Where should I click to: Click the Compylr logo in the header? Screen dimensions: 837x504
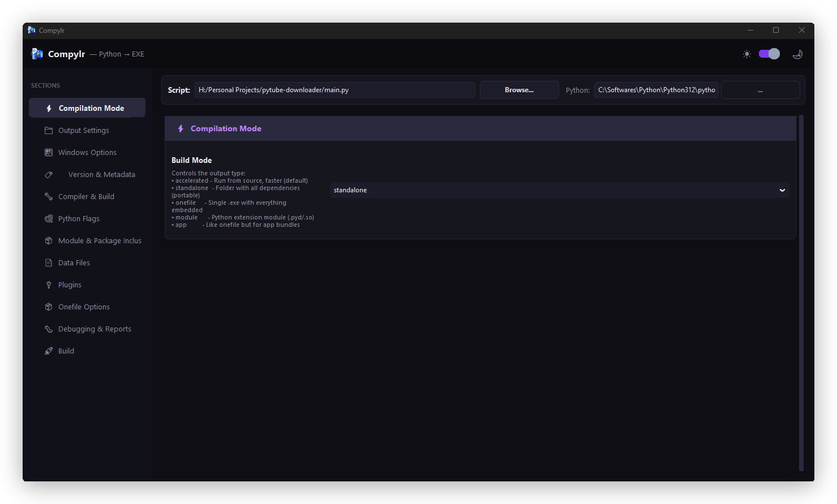point(37,54)
